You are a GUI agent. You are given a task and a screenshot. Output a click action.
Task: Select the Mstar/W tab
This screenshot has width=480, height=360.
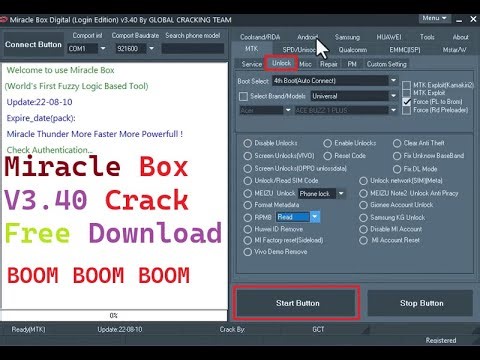pos(454,50)
